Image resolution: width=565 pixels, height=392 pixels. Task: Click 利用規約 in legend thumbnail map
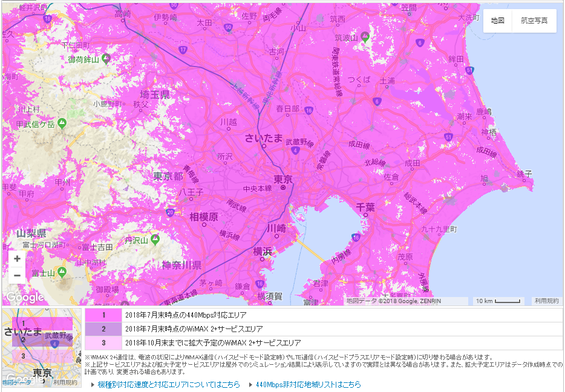[x=65, y=382]
